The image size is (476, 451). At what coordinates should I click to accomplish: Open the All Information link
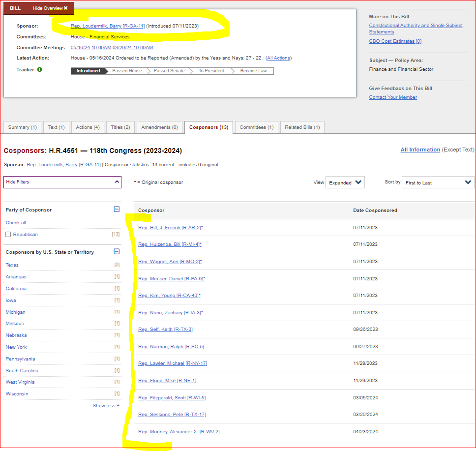point(420,150)
